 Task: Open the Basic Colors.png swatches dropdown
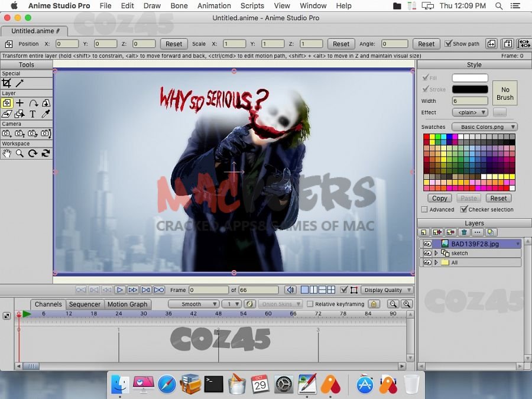484,127
